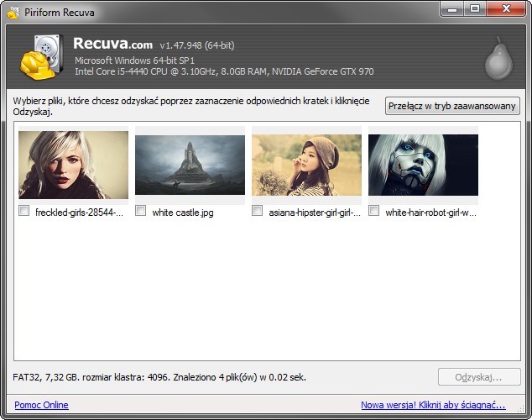Click the Intel Core i5-4440 CPU hardware line
The image size is (532, 420).
(224, 71)
